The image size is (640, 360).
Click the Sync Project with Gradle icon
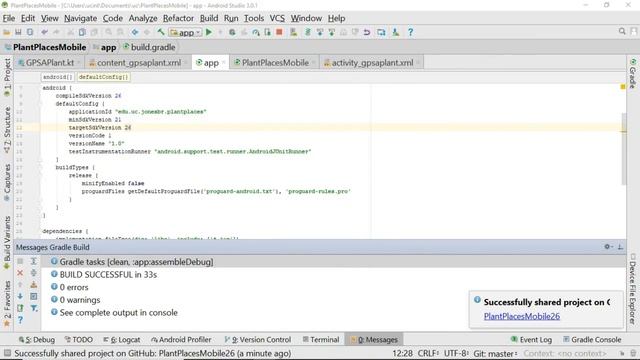point(308,32)
